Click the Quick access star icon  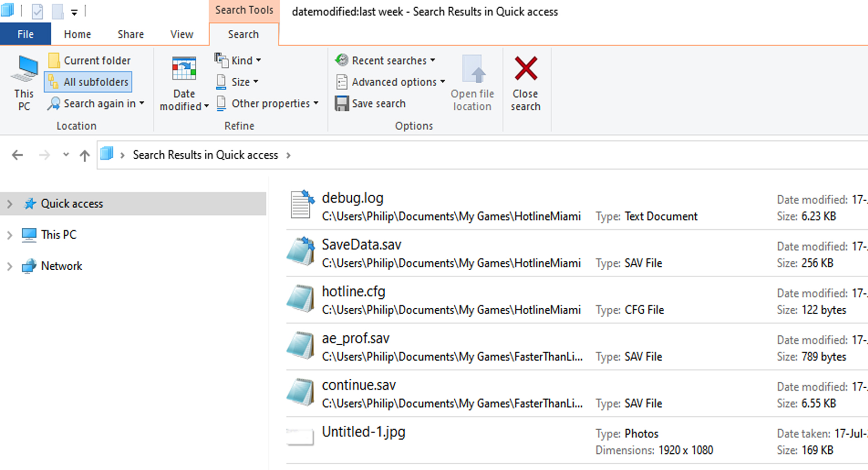coord(30,204)
